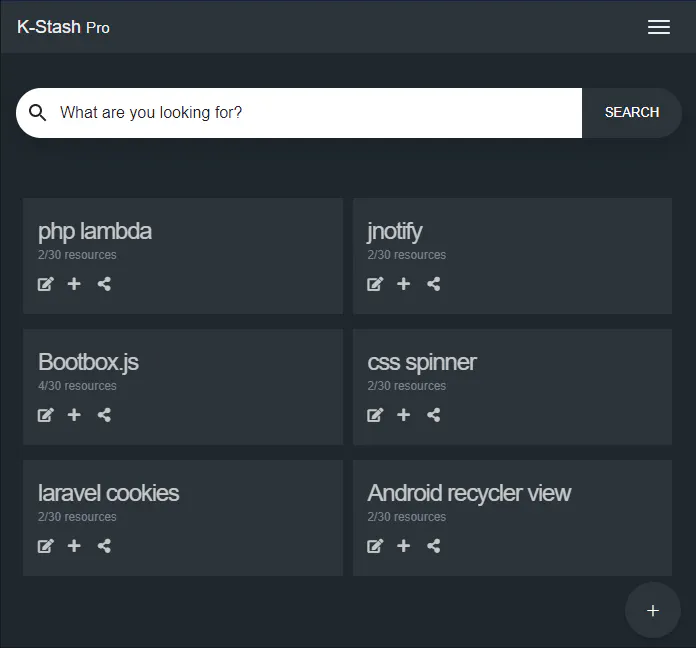Add a resource to Android recycler view
696x648 pixels.
(403, 545)
